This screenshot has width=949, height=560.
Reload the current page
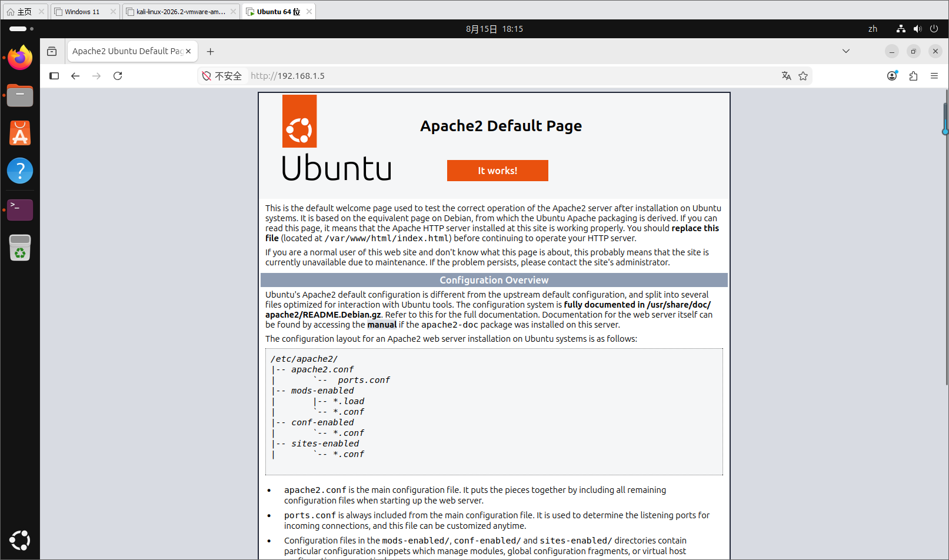[118, 76]
